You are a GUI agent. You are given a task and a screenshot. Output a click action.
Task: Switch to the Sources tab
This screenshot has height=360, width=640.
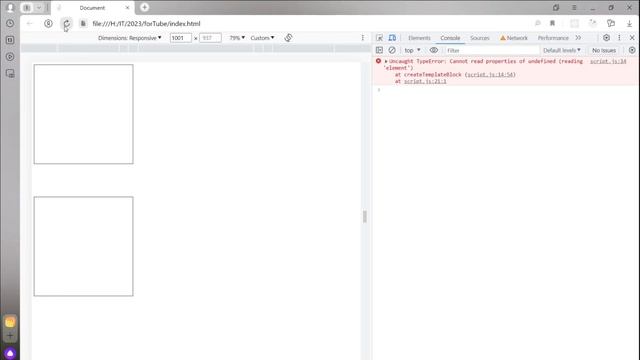[480, 38]
